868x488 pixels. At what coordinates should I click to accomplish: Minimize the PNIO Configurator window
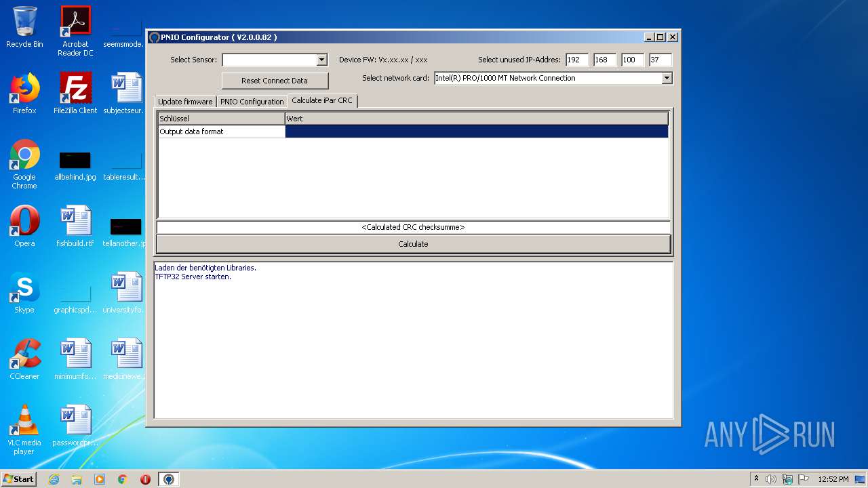coord(649,37)
